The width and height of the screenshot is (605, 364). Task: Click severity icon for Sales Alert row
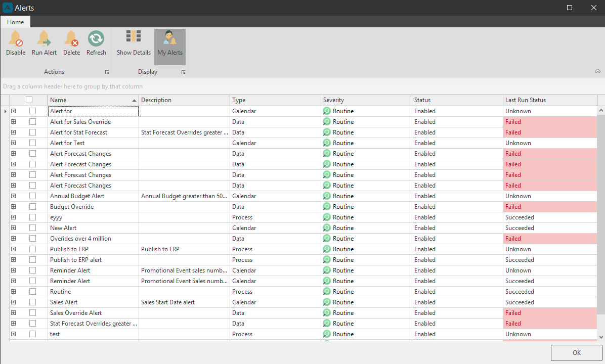click(x=327, y=302)
